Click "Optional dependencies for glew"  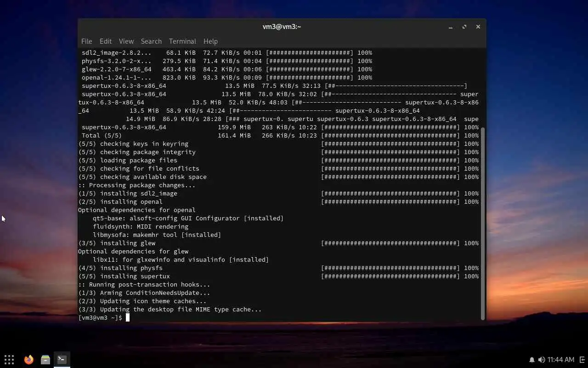tap(133, 252)
